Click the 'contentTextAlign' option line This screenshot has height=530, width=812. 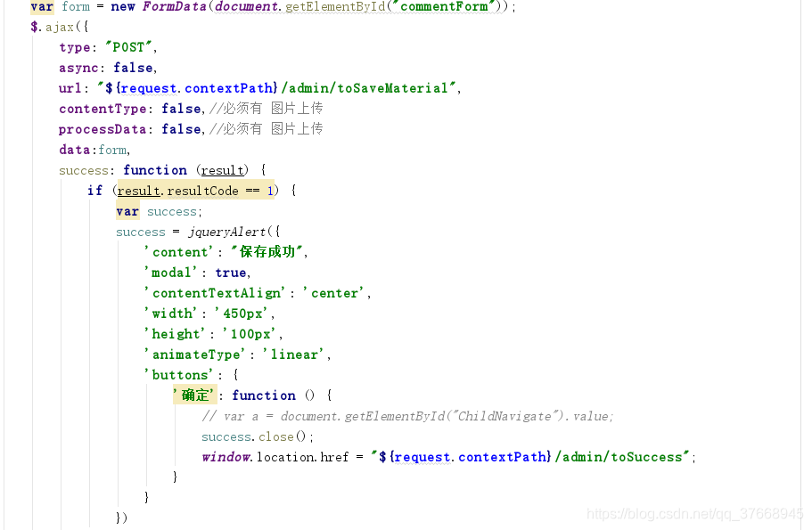(x=258, y=293)
